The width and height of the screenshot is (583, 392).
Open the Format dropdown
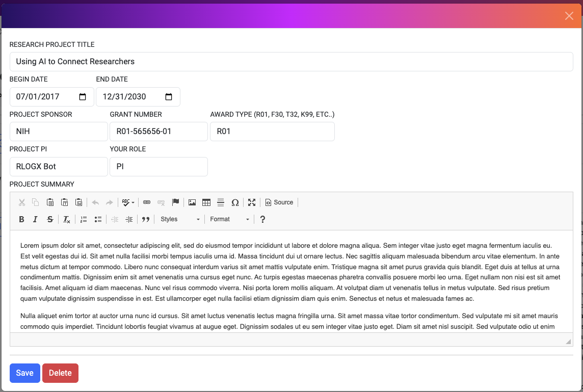coord(229,219)
